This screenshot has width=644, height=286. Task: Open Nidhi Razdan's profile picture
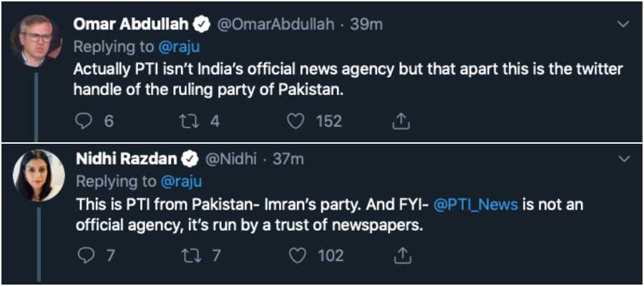pos(39,175)
